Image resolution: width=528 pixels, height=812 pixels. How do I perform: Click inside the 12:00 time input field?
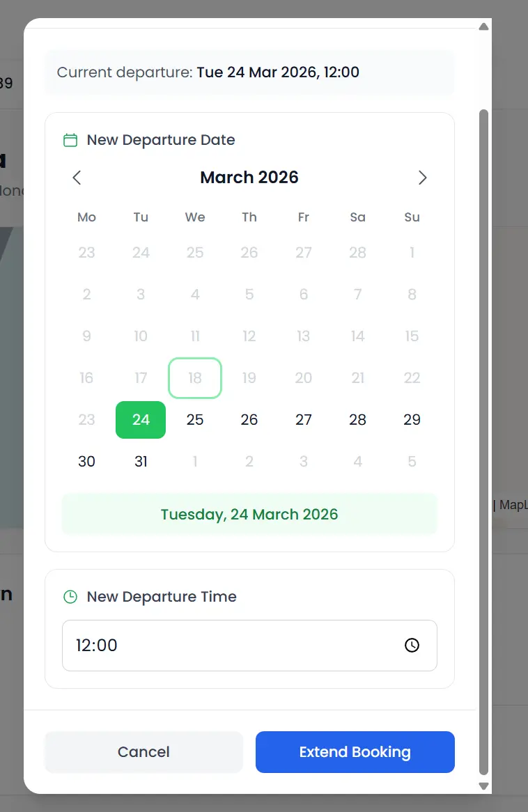click(209, 646)
